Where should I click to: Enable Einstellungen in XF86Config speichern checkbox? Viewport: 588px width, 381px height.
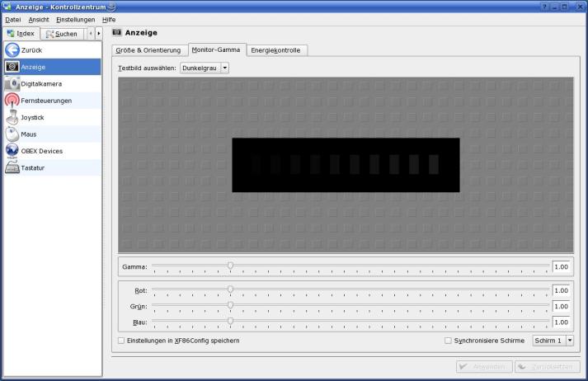121,341
